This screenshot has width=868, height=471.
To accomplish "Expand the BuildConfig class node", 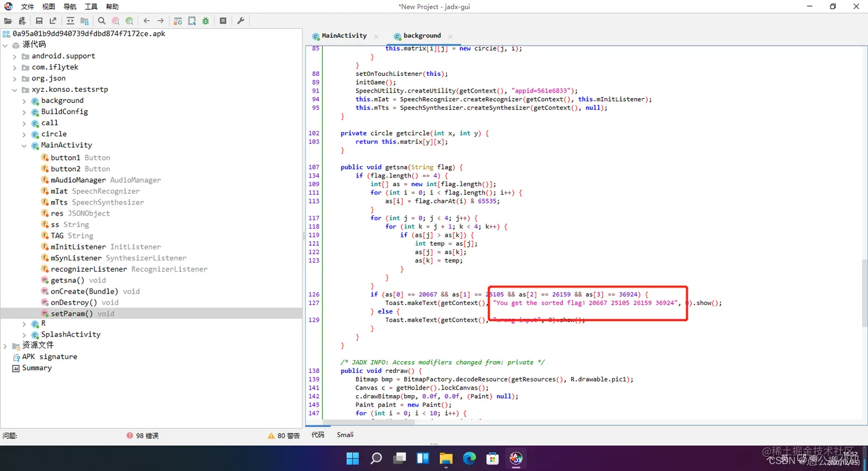I will click(x=24, y=112).
